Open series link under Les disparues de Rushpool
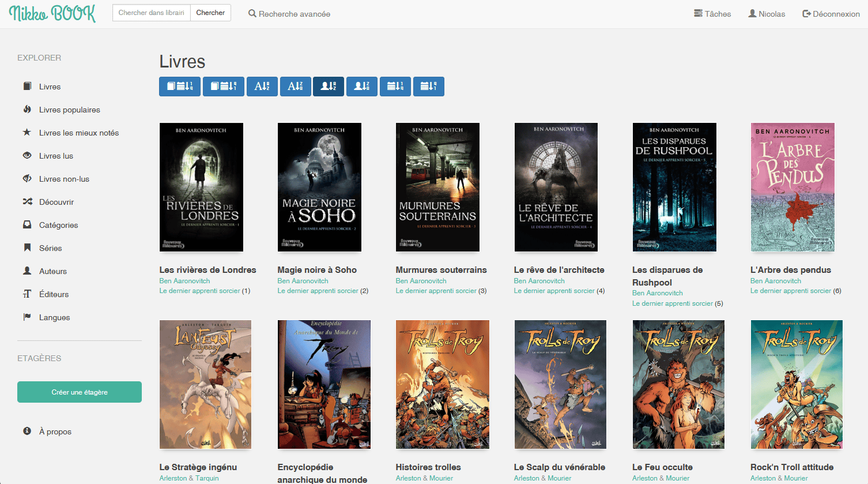The image size is (868, 484). [x=673, y=303]
